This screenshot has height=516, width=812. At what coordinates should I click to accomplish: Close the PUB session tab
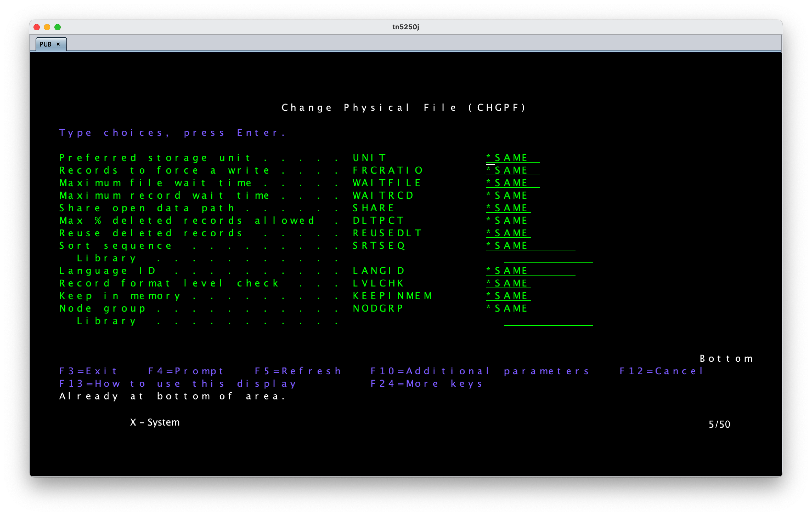[58, 44]
